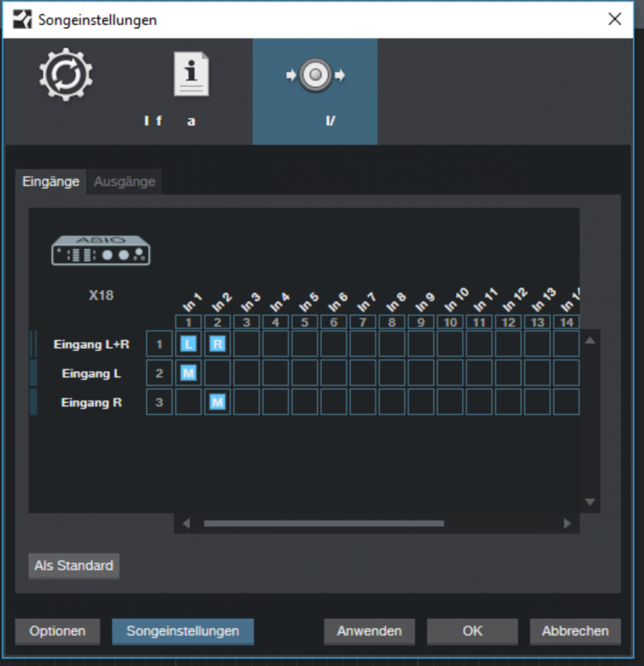Click the In 12 column label

click(514, 300)
